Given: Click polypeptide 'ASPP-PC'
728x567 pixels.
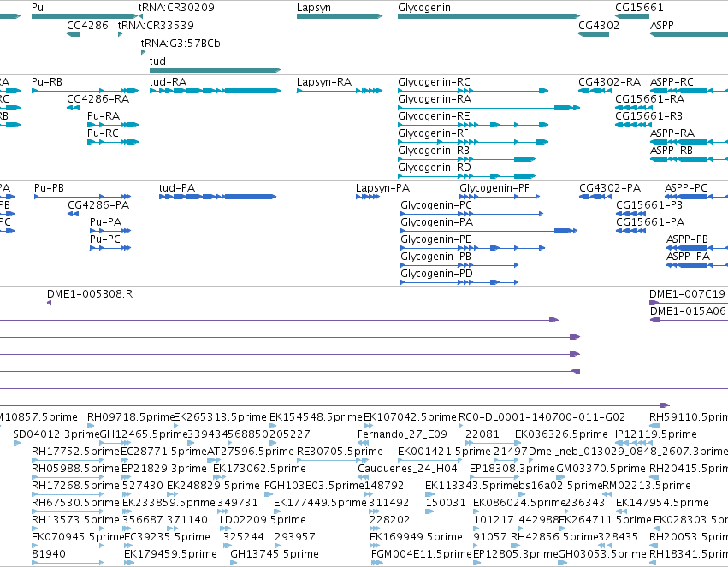Looking at the screenshot, I should [x=686, y=188].
